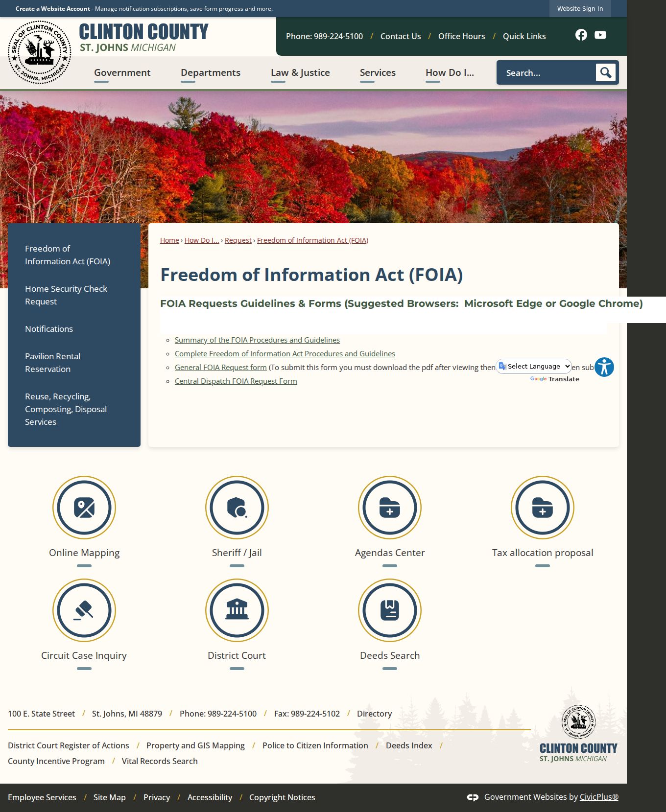The width and height of the screenshot is (666, 812).
Task: Click the Tax allocation proposal icon
Action: [x=543, y=508]
